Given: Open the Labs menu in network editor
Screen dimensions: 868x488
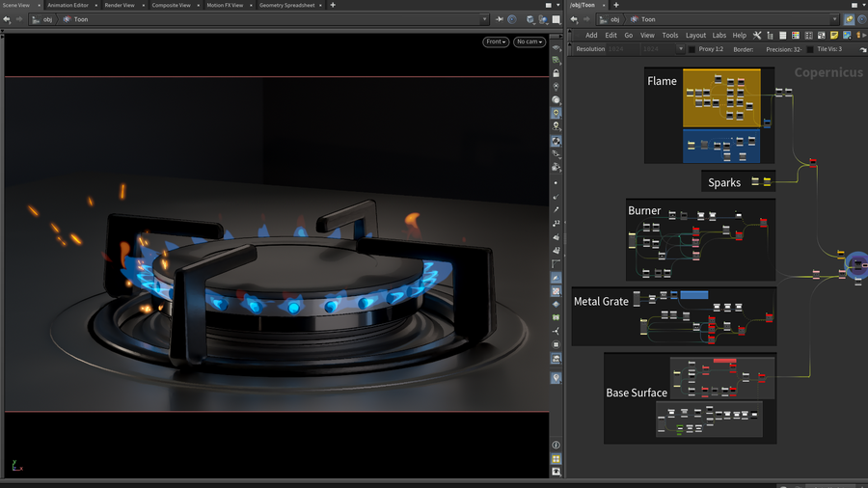Looking at the screenshot, I should coord(719,35).
